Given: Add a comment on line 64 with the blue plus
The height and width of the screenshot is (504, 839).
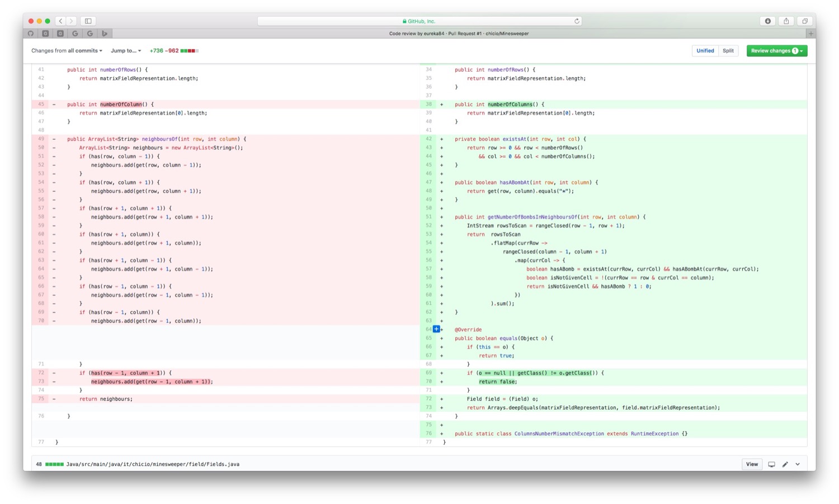Looking at the screenshot, I should coord(436,329).
